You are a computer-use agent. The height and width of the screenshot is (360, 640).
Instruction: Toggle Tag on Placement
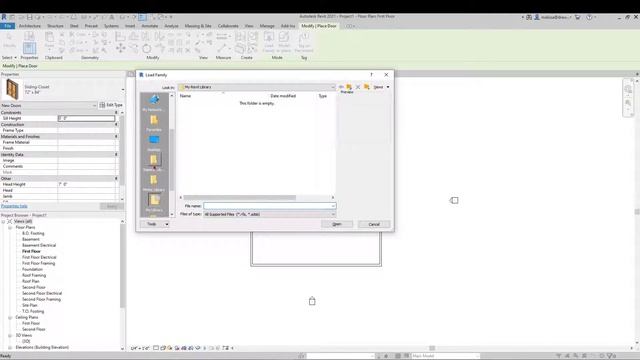click(x=304, y=42)
